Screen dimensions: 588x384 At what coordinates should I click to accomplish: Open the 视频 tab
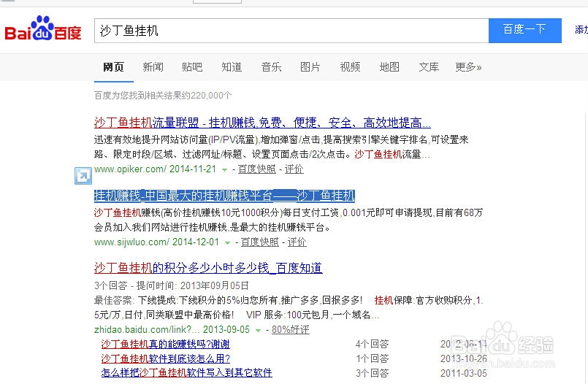[x=350, y=67]
